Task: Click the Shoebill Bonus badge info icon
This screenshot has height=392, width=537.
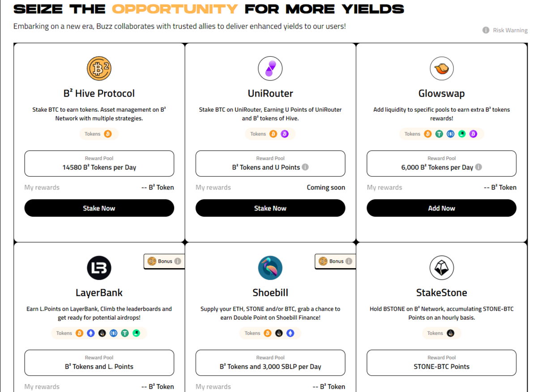Action: tap(349, 261)
